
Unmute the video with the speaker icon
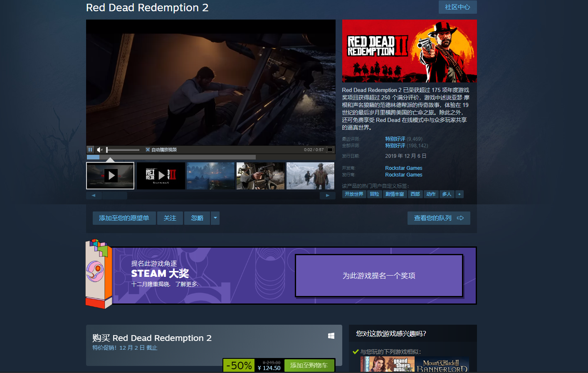100,149
